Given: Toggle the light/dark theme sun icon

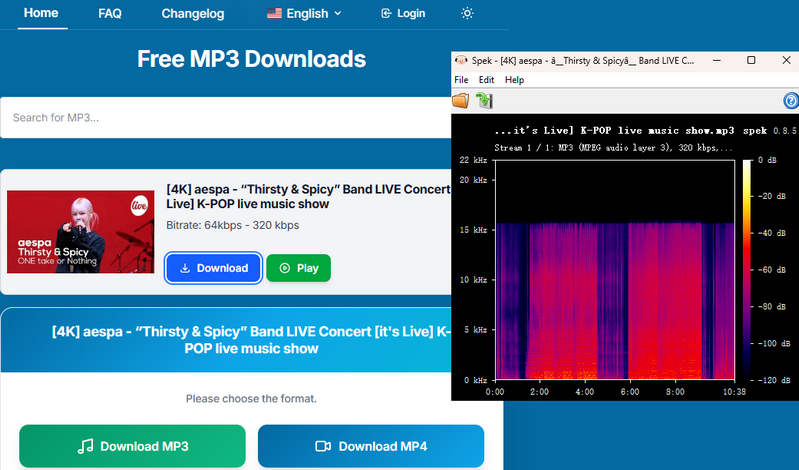Looking at the screenshot, I should point(467,13).
